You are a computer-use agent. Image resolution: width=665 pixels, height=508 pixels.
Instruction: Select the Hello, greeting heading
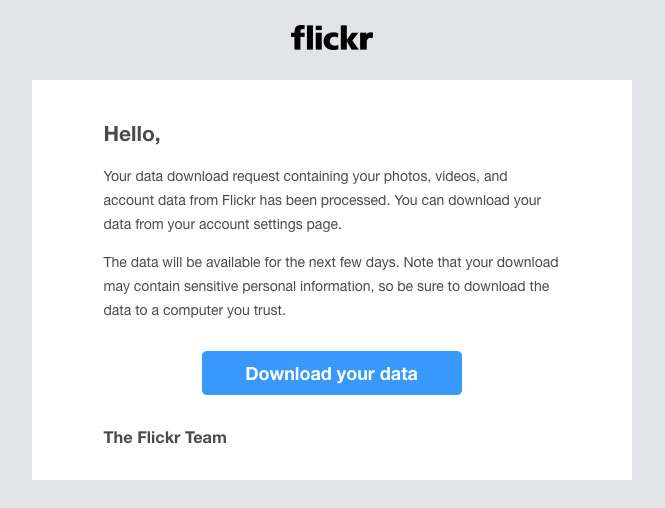pyautogui.click(x=132, y=134)
